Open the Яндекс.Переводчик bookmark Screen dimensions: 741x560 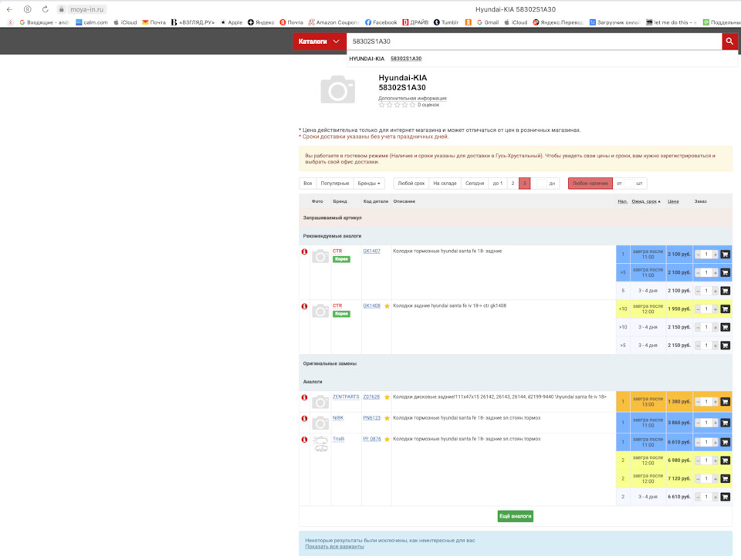tap(558, 22)
